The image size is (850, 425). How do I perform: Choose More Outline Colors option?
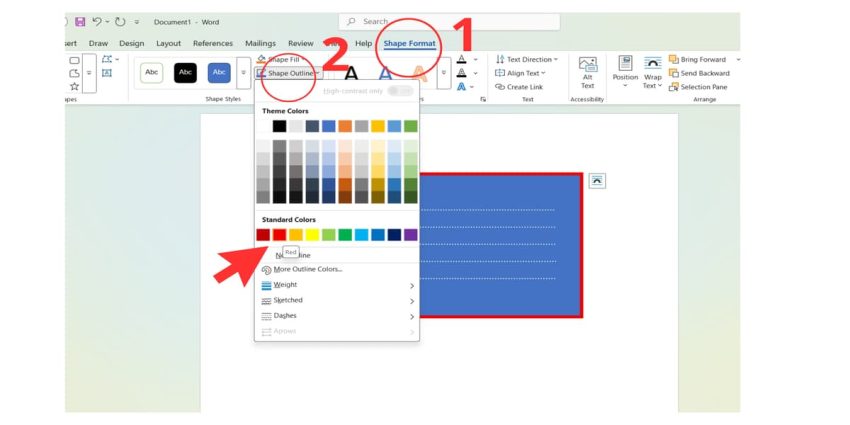click(x=307, y=269)
